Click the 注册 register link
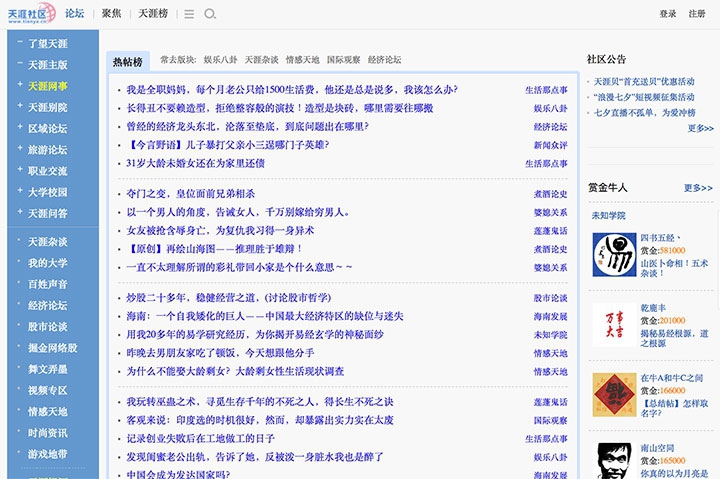The width and height of the screenshot is (720, 479). 697,14
